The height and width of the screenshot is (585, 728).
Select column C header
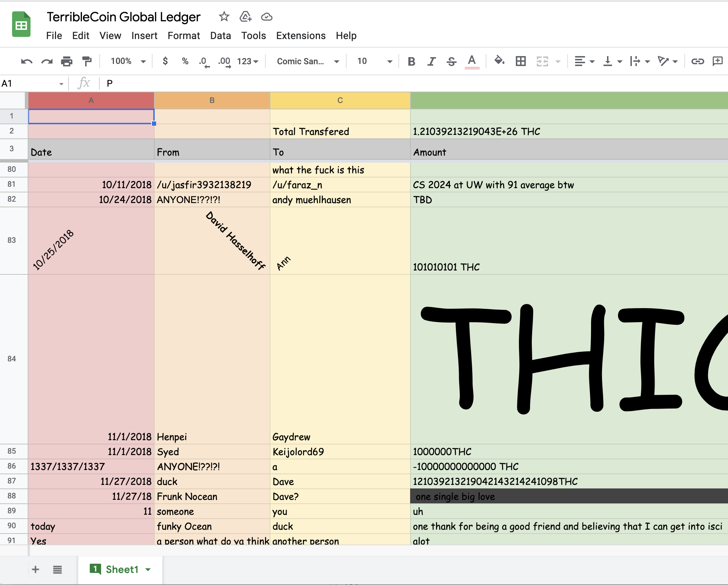pos(340,100)
